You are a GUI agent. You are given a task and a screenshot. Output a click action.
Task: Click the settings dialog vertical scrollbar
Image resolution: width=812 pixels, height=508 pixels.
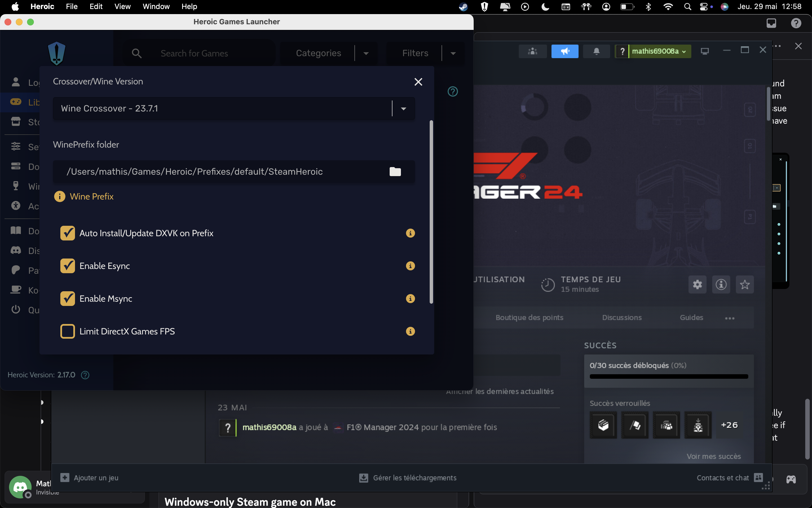click(x=431, y=212)
